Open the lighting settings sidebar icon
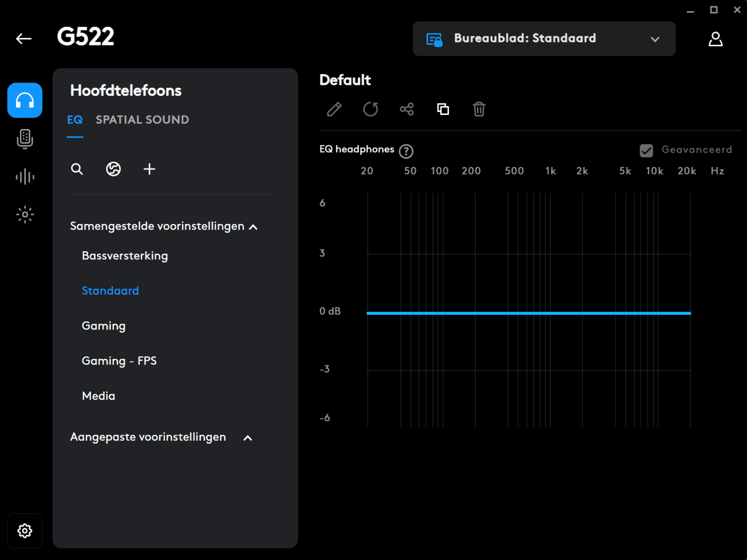The width and height of the screenshot is (747, 560). click(25, 215)
